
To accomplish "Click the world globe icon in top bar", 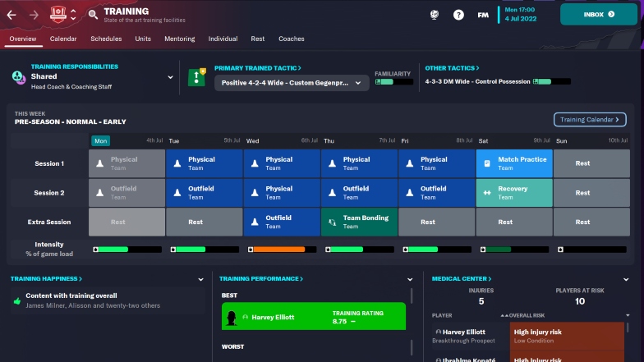I will point(434,15).
